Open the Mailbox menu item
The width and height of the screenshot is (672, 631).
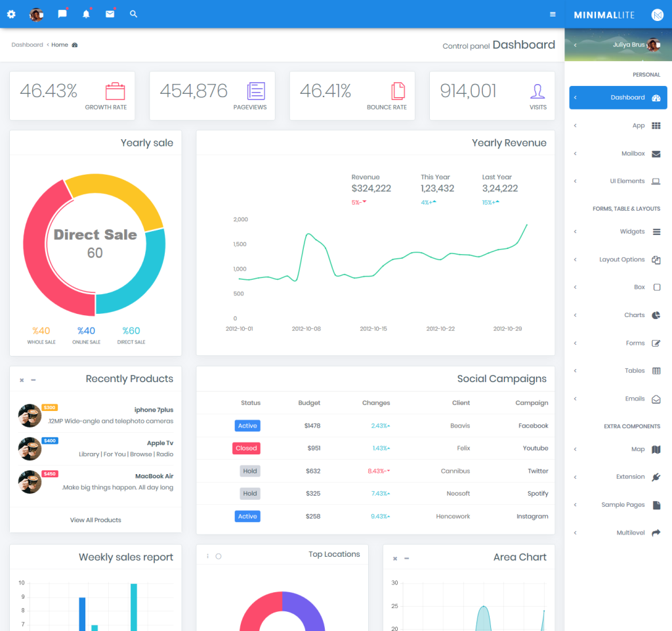633,154
